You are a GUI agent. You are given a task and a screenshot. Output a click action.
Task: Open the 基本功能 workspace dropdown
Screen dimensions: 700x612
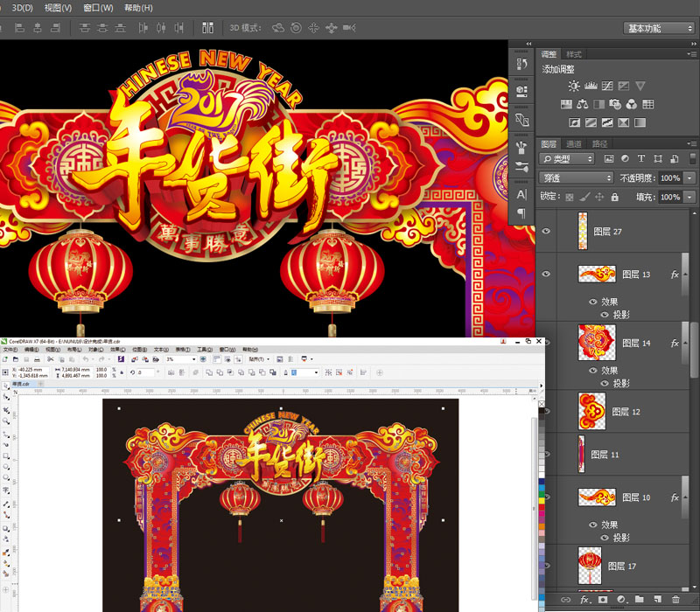point(659,28)
